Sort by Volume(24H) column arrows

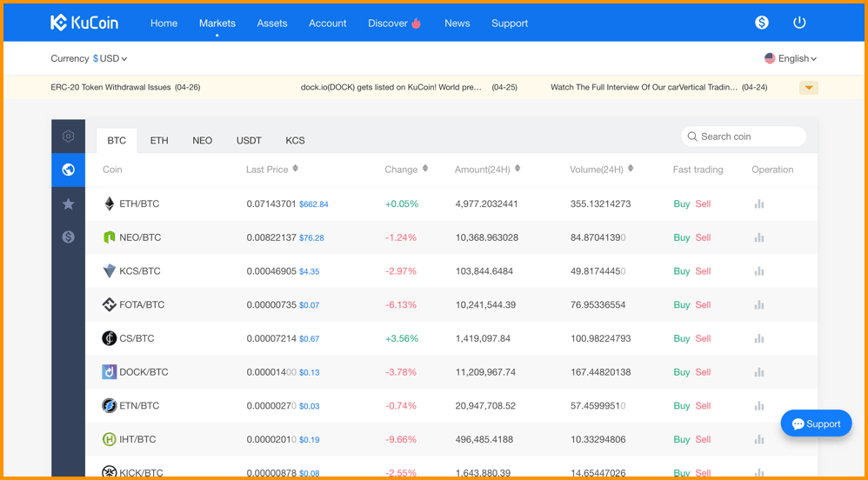[631, 169]
